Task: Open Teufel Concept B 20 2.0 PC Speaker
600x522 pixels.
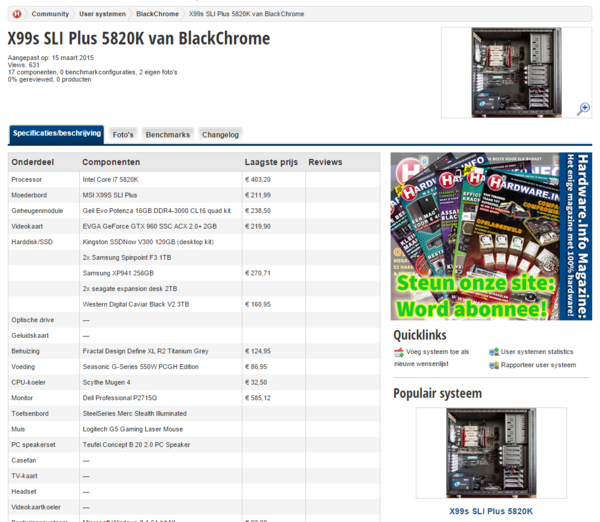Action: pos(136,445)
